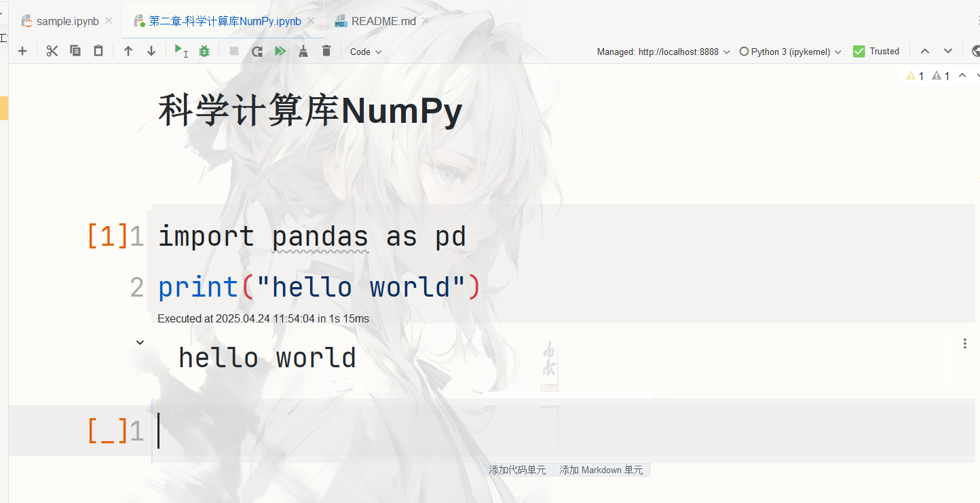Viewport: 980px width, 503px height.
Task: Close the 第二章-科学计算库NumPy.ipynb tab
Action: pyautogui.click(x=311, y=21)
